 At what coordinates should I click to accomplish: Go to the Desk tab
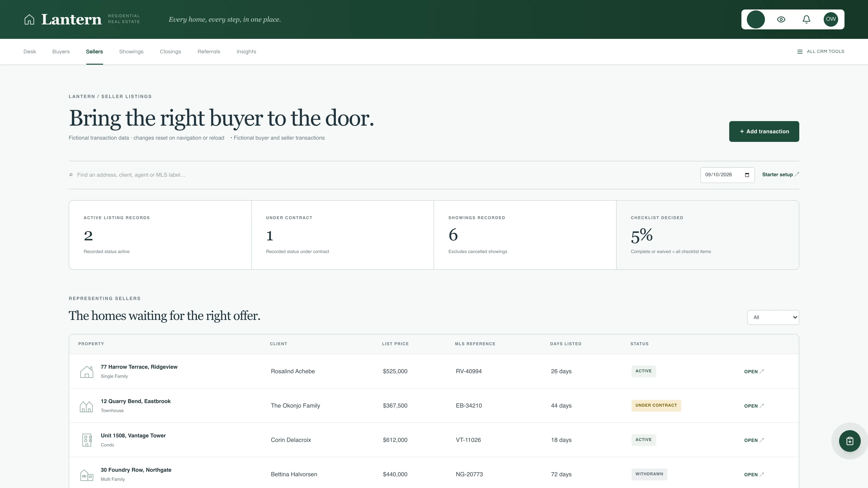[30, 52]
